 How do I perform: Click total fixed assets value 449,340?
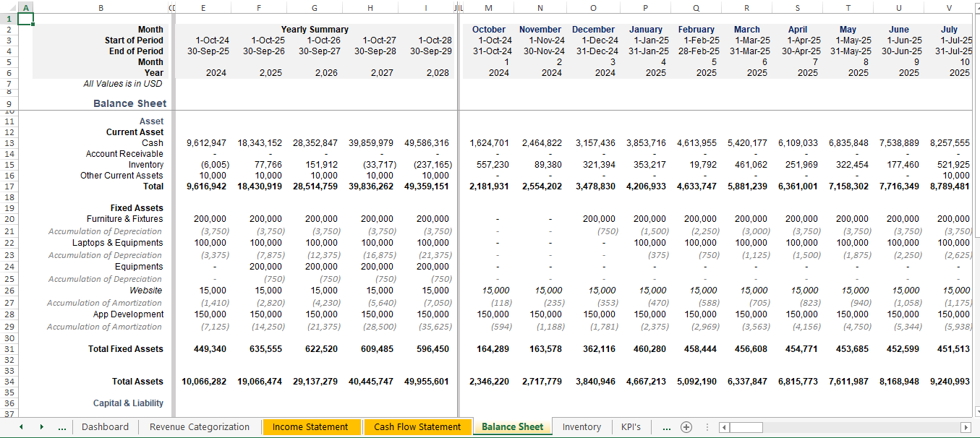[212, 349]
